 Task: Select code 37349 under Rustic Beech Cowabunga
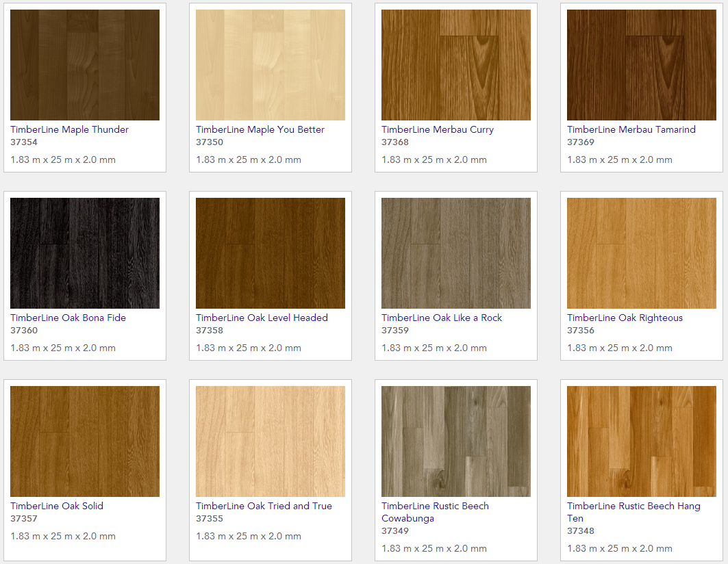click(x=395, y=531)
